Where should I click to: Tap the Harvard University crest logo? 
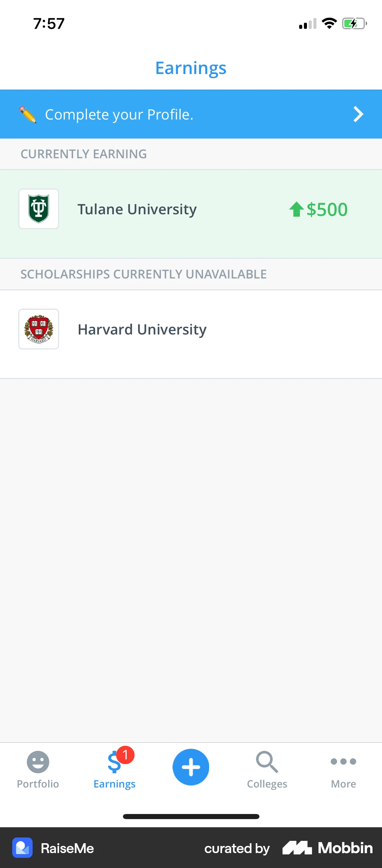tap(39, 329)
